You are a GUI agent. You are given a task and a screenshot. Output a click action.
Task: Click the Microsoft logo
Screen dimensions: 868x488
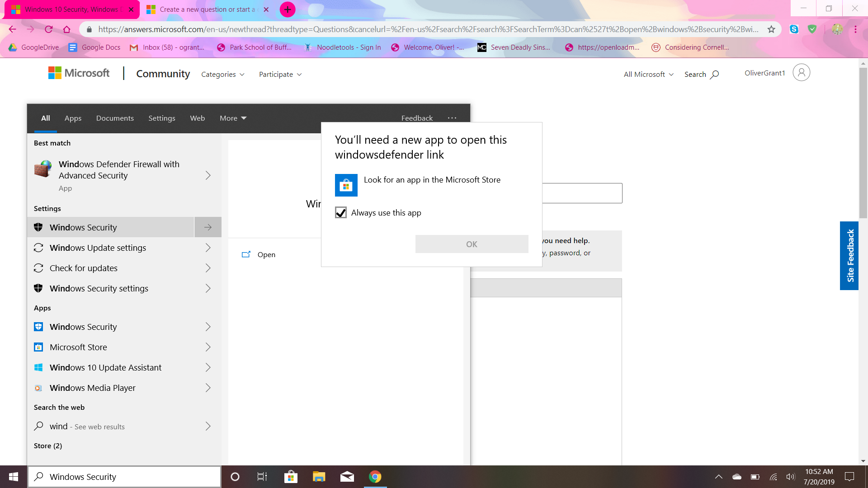pyautogui.click(x=79, y=73)
